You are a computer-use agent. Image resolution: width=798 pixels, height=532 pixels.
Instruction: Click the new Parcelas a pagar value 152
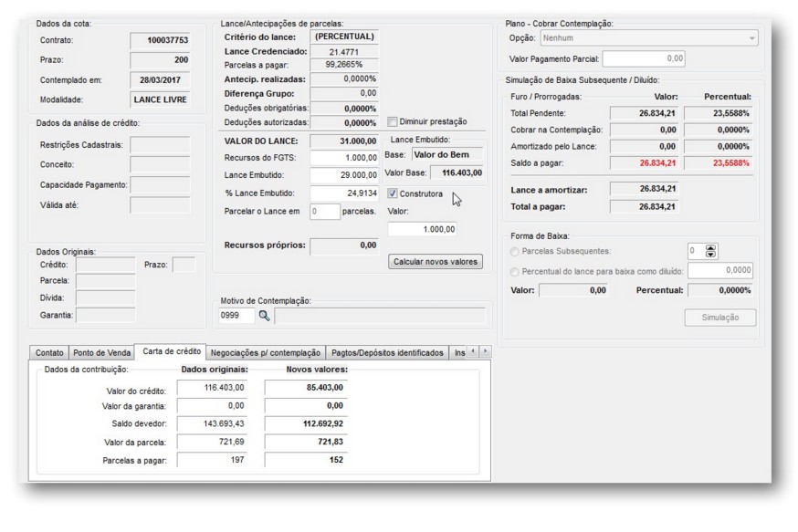point(306,460)
